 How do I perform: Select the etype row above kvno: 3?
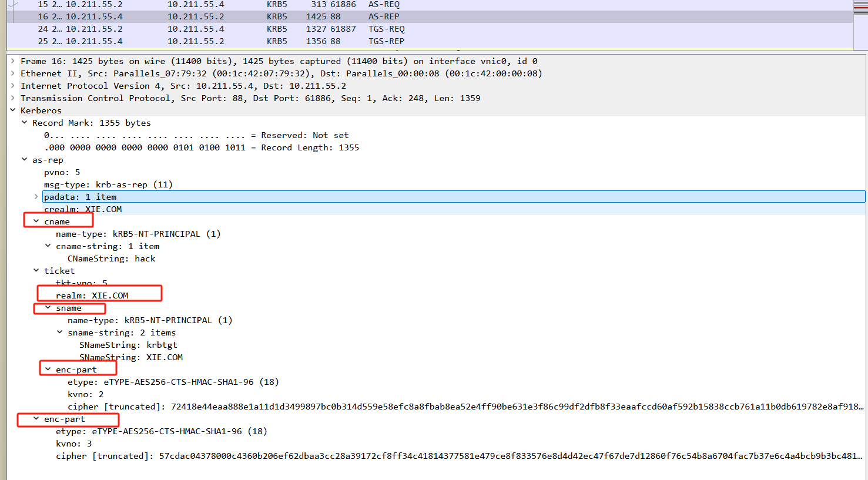pyautogui.click(x=162, y=431)
